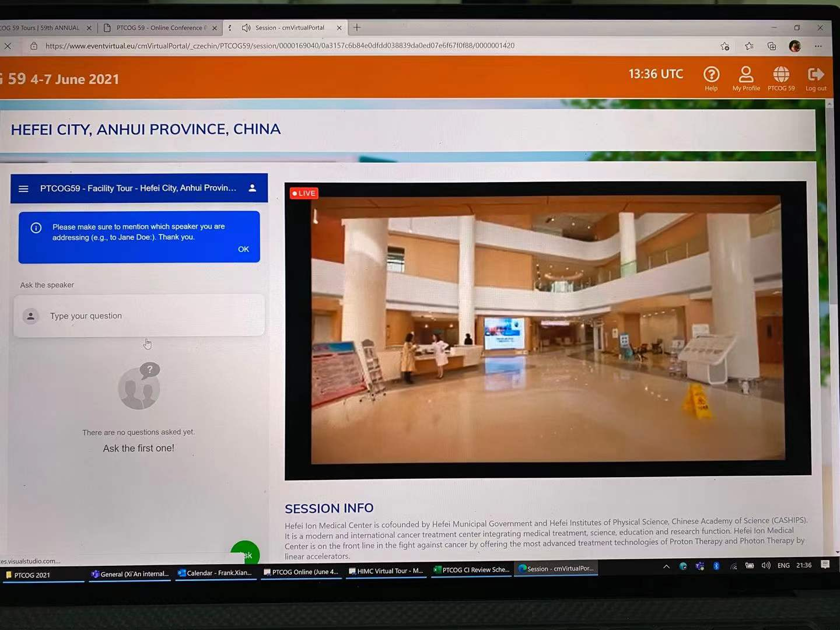Screen dimensions: 840x630
Task: Open My Profile in the header
Action: click(746, 78)
